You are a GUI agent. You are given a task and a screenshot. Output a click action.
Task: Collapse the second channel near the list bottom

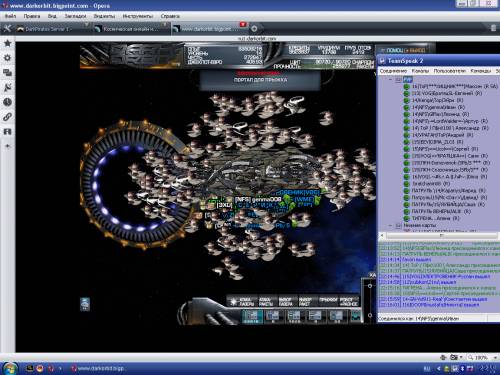point(391,225)
